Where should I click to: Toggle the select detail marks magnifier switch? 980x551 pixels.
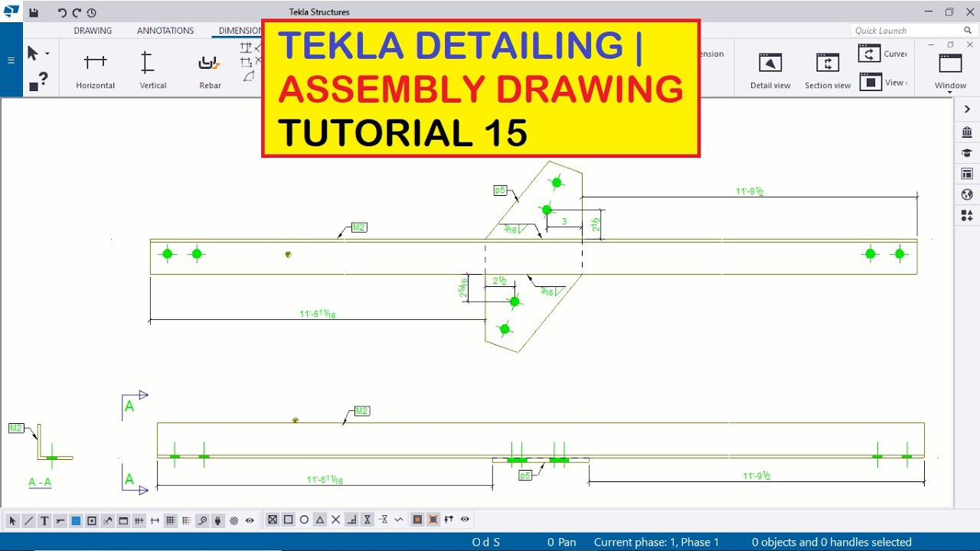point(202,520)
